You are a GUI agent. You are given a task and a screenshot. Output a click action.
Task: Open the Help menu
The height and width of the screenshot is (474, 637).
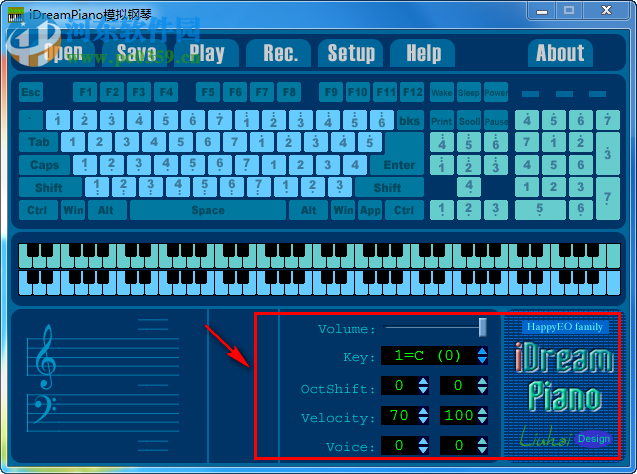tap(423, 53)
